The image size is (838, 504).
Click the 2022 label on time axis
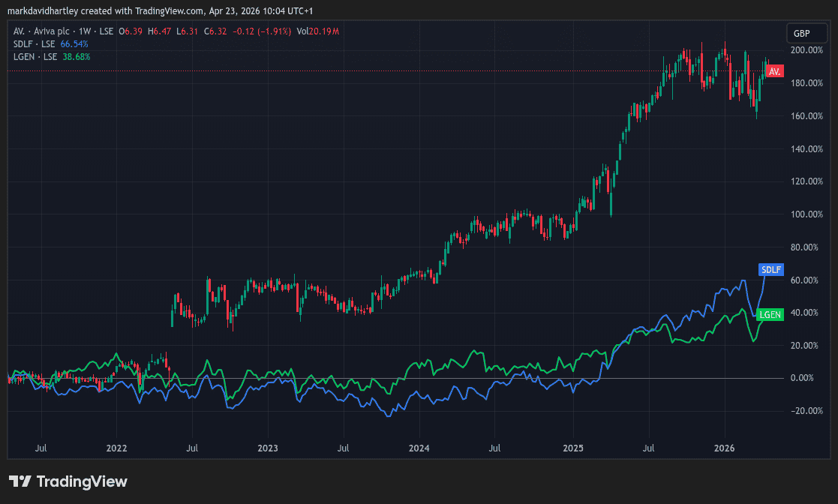(x=117, y=448)
